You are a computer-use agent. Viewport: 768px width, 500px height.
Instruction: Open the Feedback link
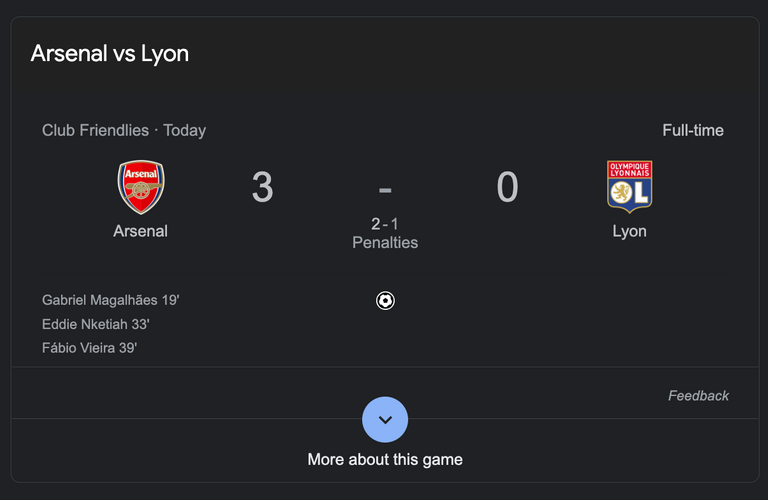pyautogui.click(x=698, y=396)
